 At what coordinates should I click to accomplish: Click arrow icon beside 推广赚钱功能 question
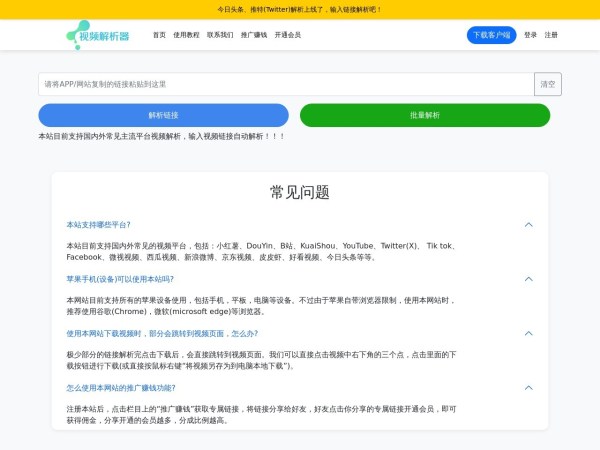[x=528, y=387]
